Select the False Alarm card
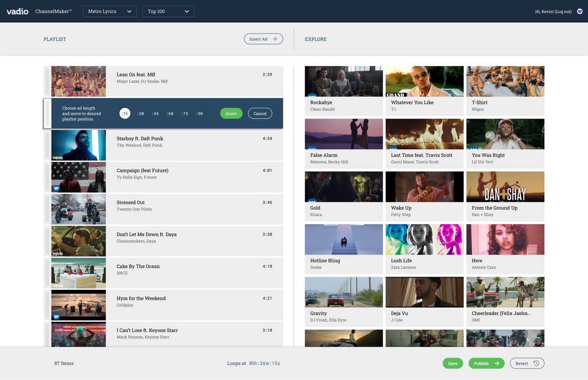Viewport: 588px width, 380px height. 344,143
